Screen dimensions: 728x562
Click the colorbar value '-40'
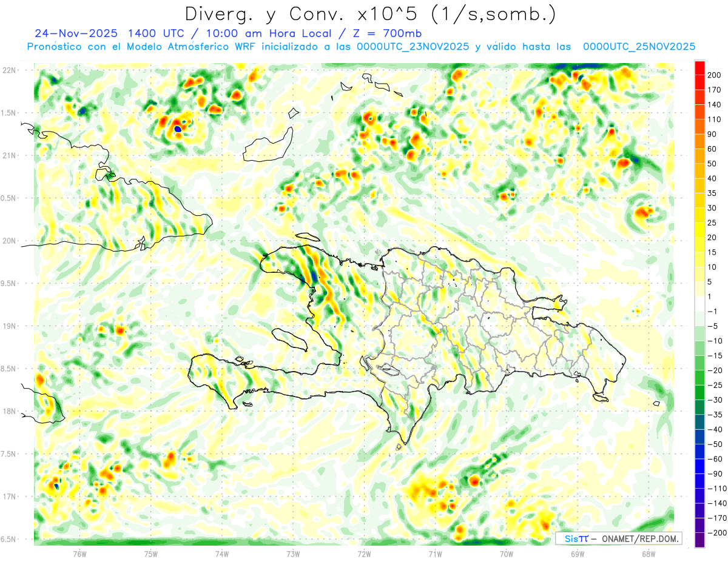[x=716, y=430]
